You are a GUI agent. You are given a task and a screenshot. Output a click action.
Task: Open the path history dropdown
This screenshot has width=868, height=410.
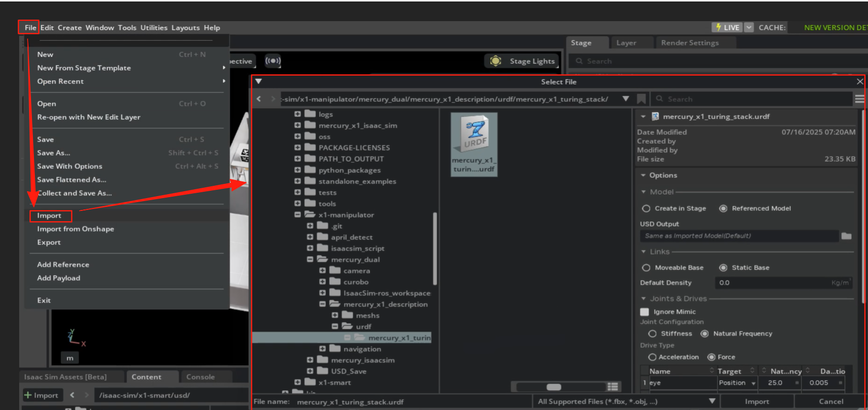click(625, 99)
